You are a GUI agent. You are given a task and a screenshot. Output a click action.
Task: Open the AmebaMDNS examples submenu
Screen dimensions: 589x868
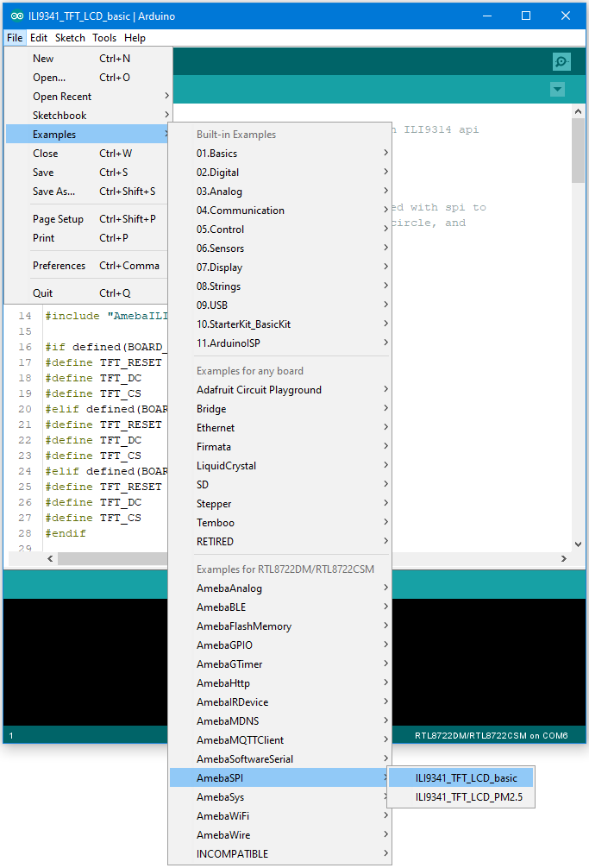tap(280, 720)
